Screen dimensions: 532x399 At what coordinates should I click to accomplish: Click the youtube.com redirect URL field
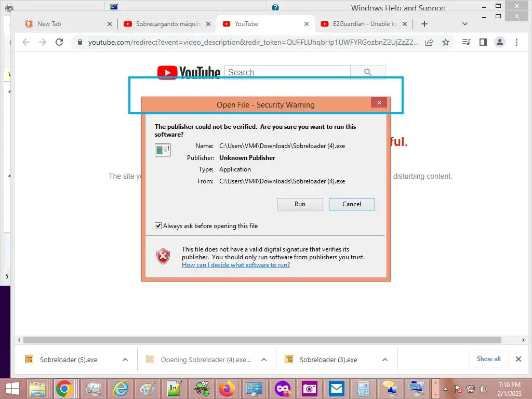(x=253, y=42)
